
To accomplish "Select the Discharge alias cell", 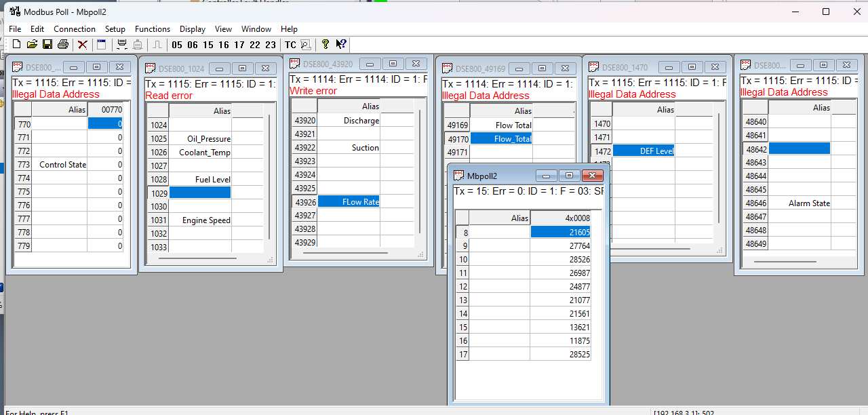I will 349,121.
